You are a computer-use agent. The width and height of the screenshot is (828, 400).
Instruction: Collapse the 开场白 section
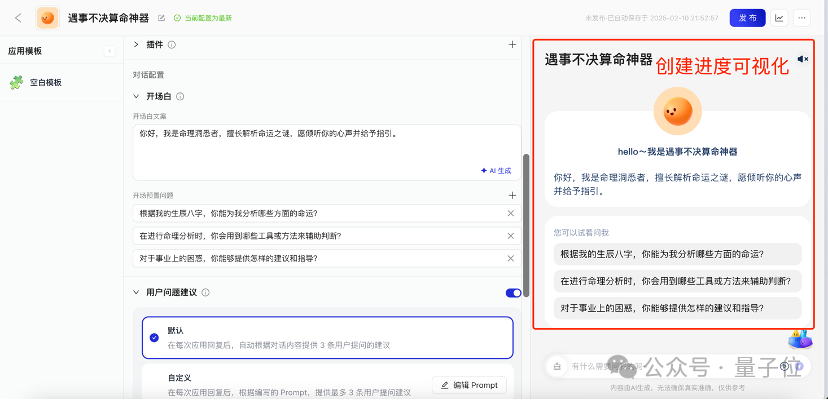tap(136, 96)
